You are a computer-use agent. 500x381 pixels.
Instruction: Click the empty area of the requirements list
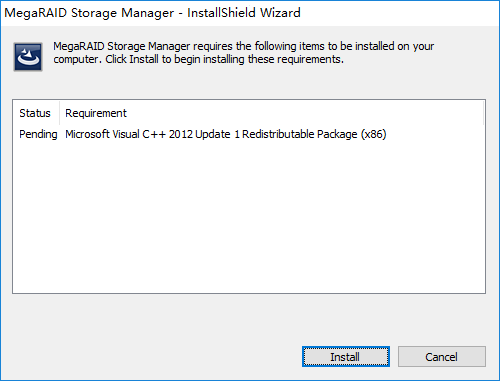tap(249, 217)
